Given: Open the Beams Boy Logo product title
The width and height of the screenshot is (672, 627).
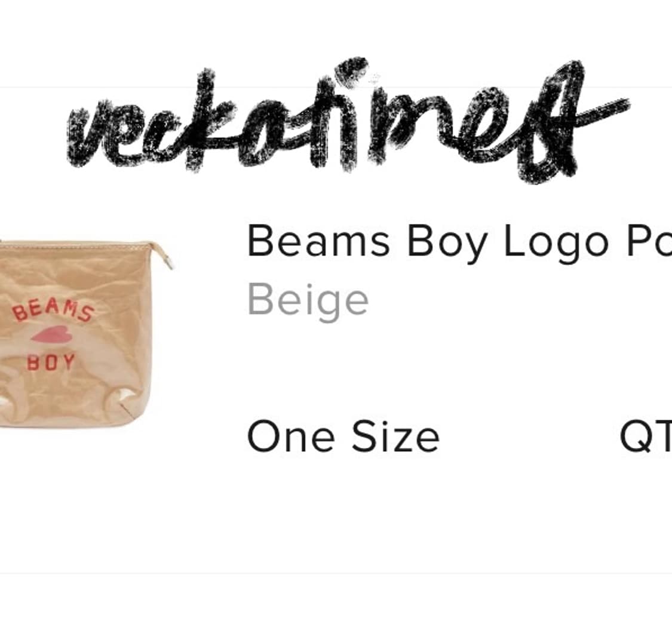Looking at the screenshot, I should coord(459,242).
